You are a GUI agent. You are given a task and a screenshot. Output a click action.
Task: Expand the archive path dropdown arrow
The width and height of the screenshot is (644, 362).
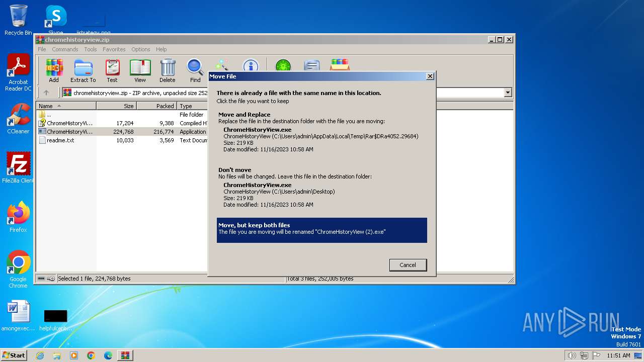pyautogui.click(x=508, y=93)
